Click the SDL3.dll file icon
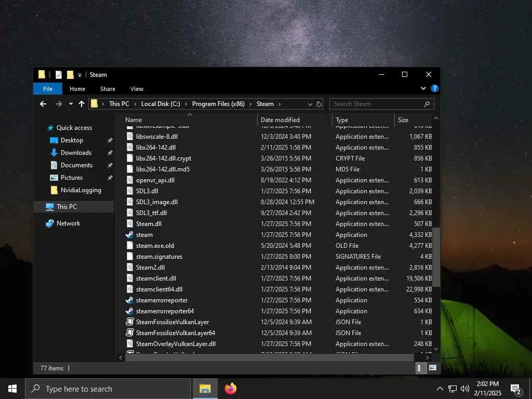Image resolution: width=532 pixels, height=399 pixels. click(x=129, y=191)
